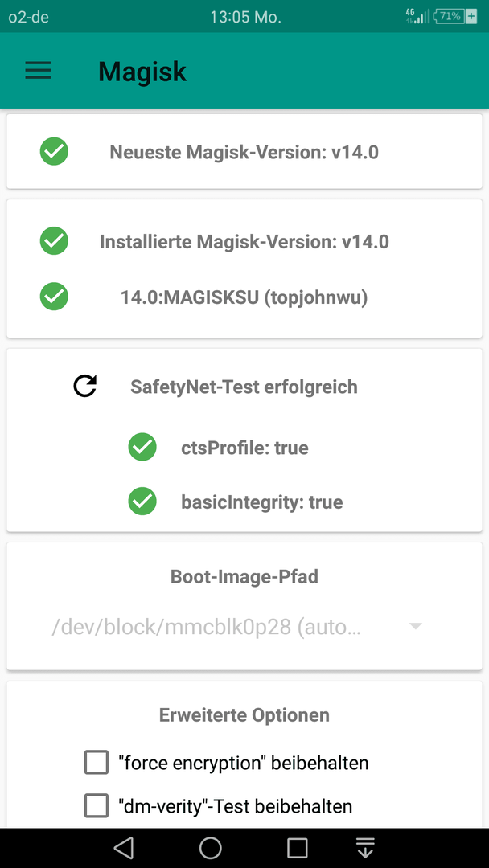Tap the Android back navigation button

pos(124,848)
